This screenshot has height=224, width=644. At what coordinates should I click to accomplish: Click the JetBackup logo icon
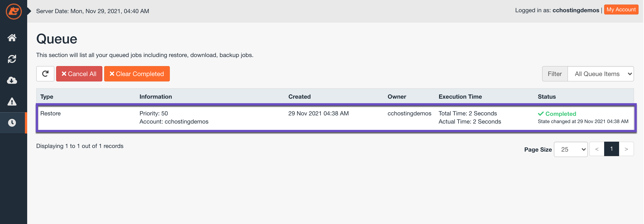[x=14, y=12]
